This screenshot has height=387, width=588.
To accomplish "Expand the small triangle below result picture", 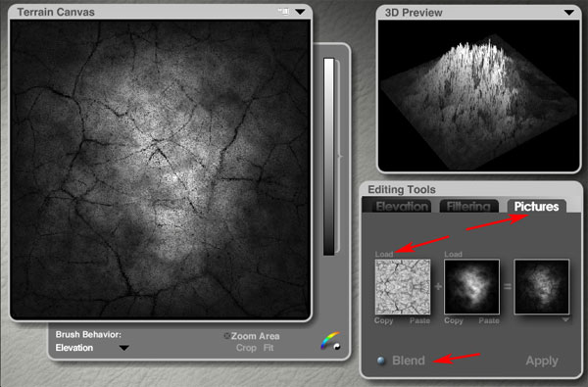I will click(x=565, y=319).
